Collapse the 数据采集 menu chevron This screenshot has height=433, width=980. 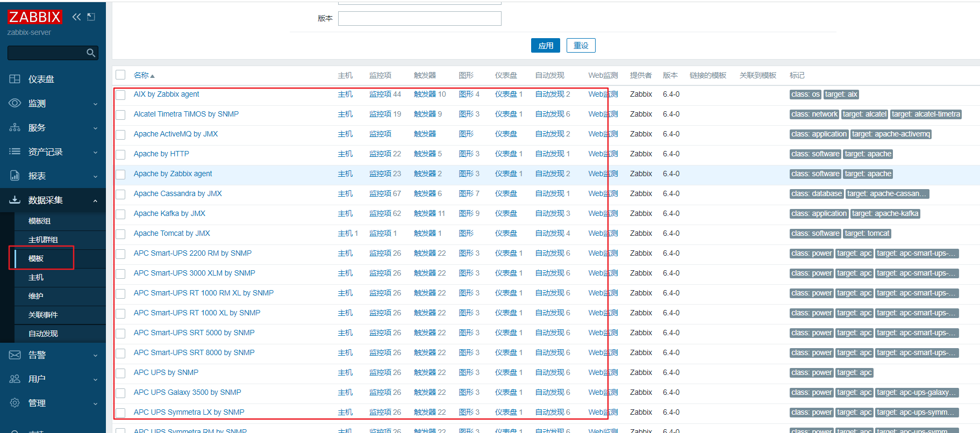pyautogui.click(x=95, y=200)
